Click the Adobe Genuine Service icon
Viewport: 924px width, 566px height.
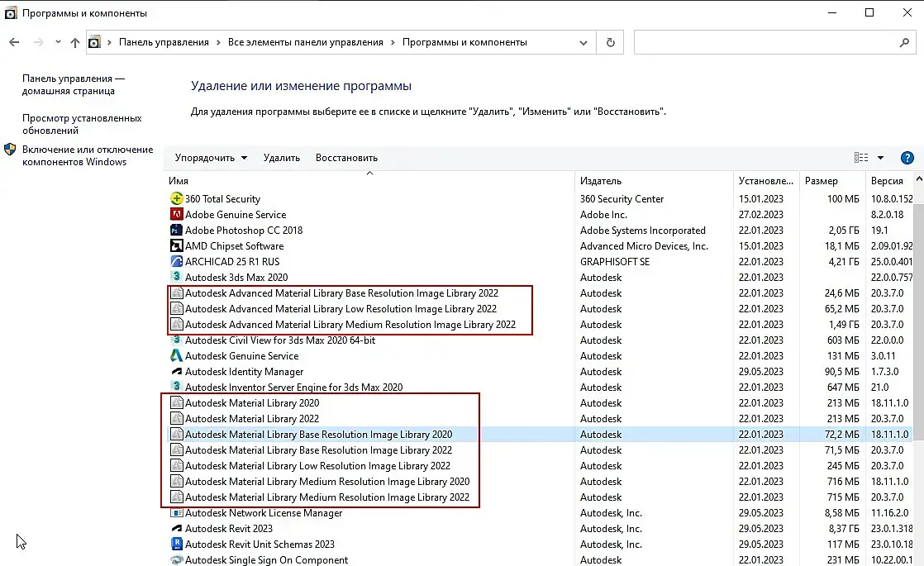(x=176, y=214)
